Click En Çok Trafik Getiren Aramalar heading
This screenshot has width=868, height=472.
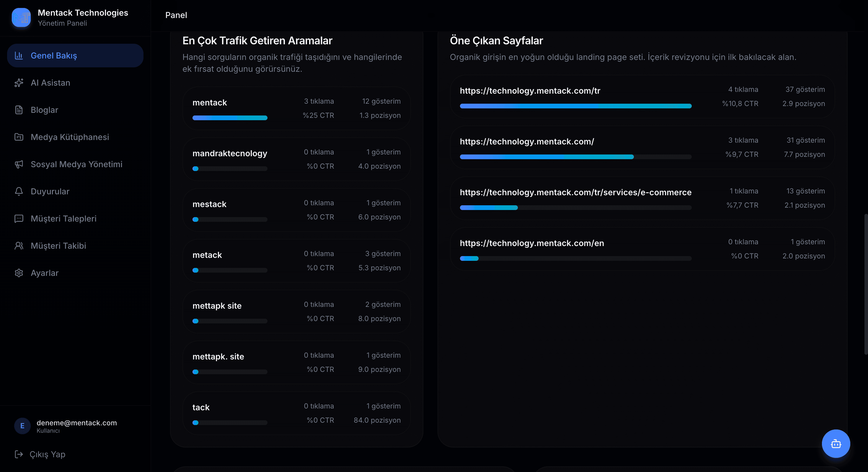[257, 41]
